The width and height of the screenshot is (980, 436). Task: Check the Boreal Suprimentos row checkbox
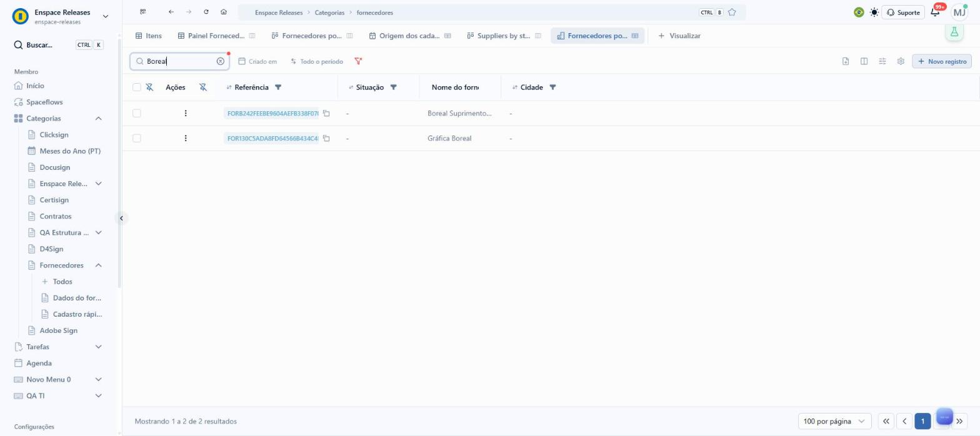pyautogui.click(x=137, y=113)
